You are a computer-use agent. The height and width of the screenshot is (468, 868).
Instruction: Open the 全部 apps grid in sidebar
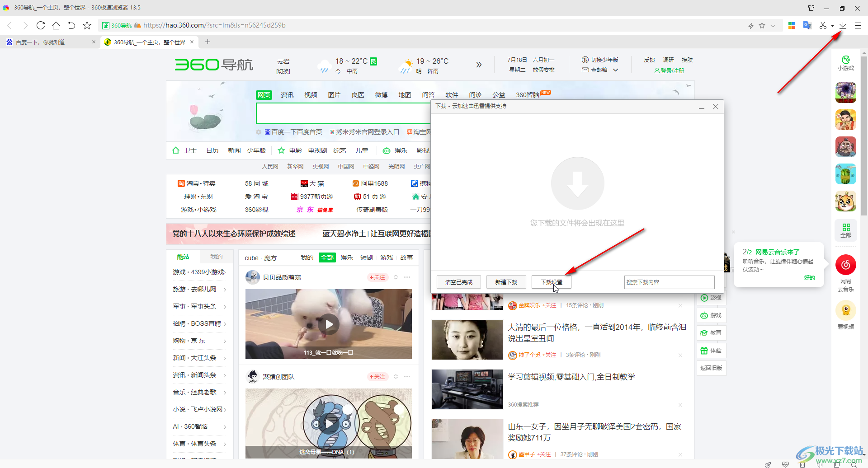point(845,230)
